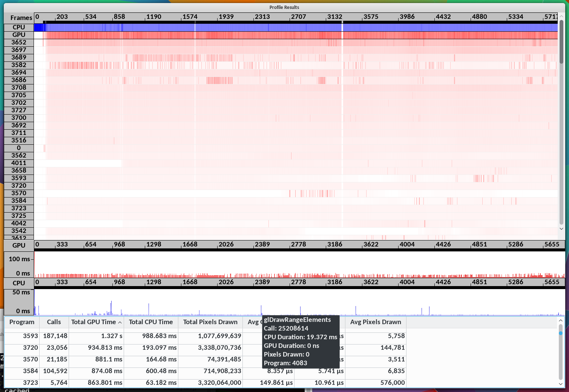Select program 4011 label in the timeline
The image size is (569, 392).
(x=19, y=163)
